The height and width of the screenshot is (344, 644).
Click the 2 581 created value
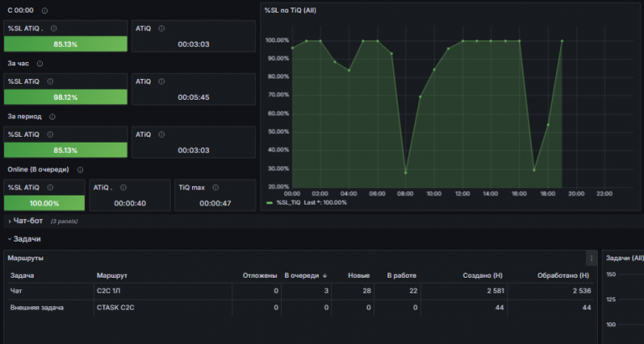click(494, 291)
